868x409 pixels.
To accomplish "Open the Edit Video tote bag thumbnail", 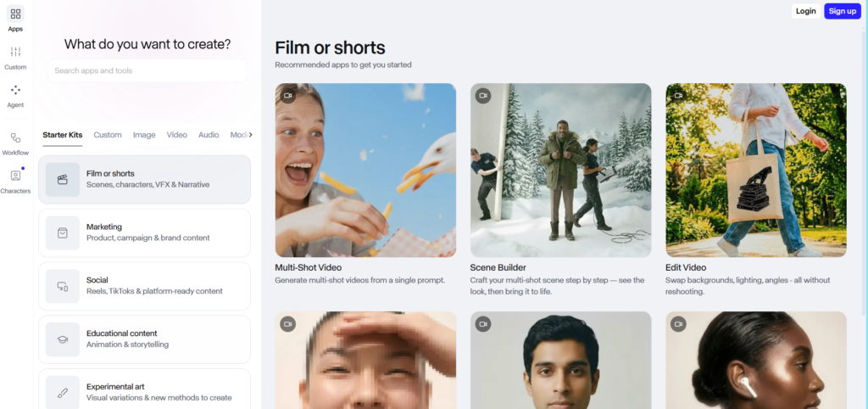I will pos(755,171).
